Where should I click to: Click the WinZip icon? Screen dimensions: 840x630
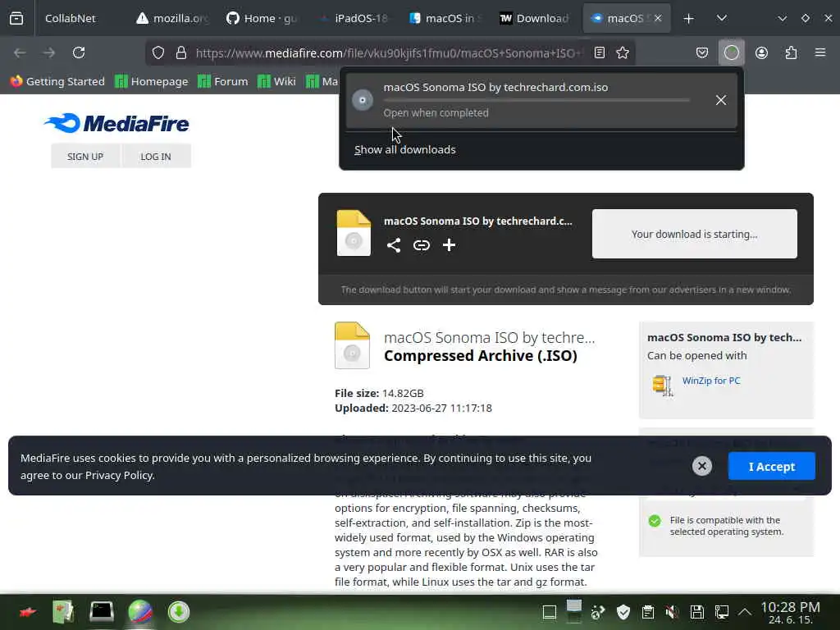(x=662, y=385)
